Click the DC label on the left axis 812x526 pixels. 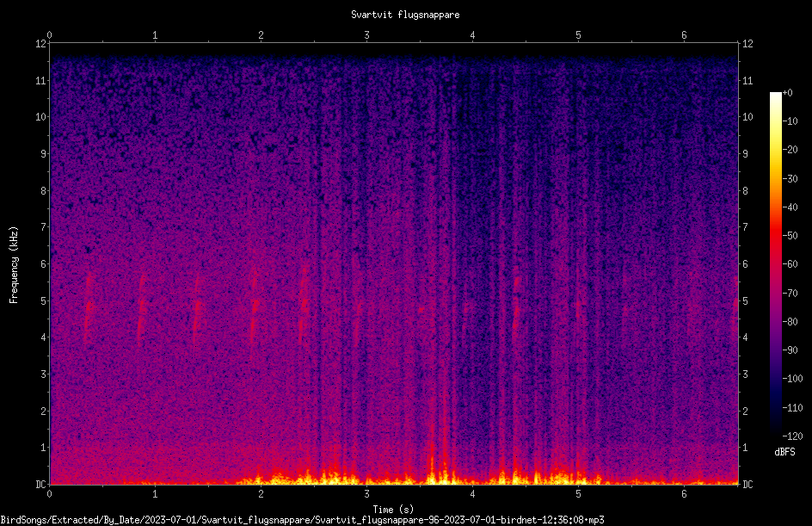[40, 484]
